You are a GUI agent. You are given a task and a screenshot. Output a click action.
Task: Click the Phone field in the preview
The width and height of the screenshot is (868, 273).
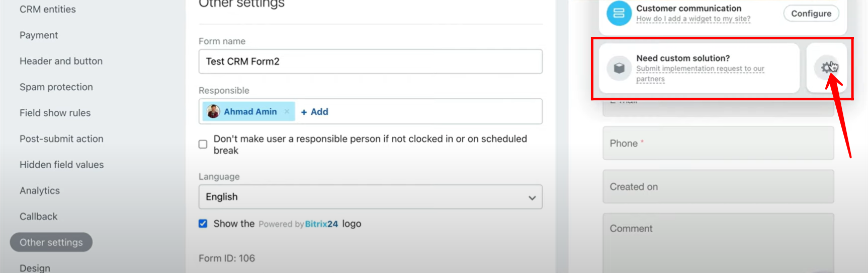tap(718, 143)
